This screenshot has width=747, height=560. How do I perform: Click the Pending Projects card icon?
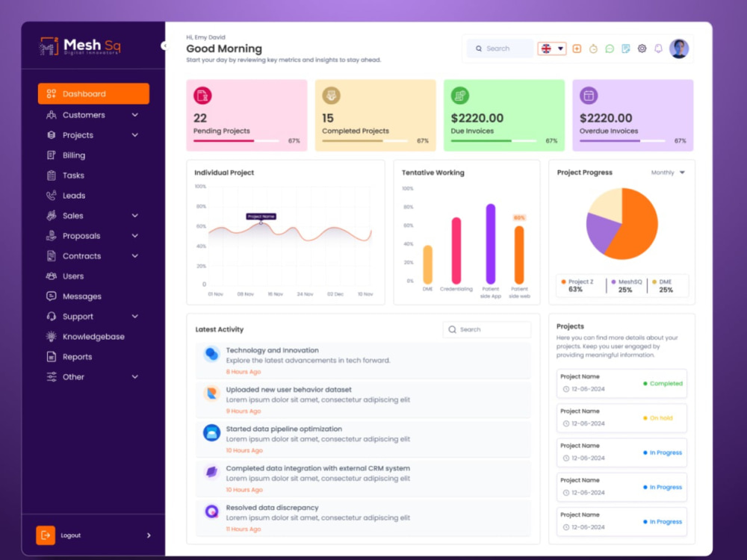pyautogui.click(x=202, y=96)
